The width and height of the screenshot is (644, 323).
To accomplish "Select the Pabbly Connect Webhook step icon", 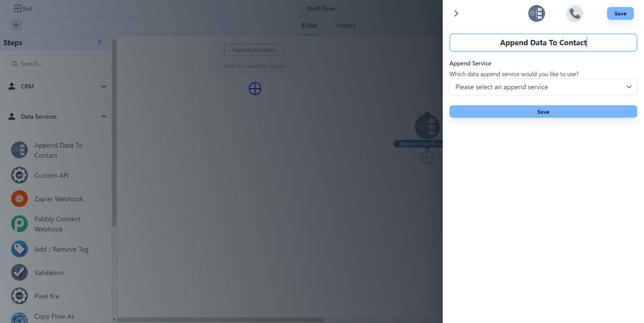I will point(19,224).
